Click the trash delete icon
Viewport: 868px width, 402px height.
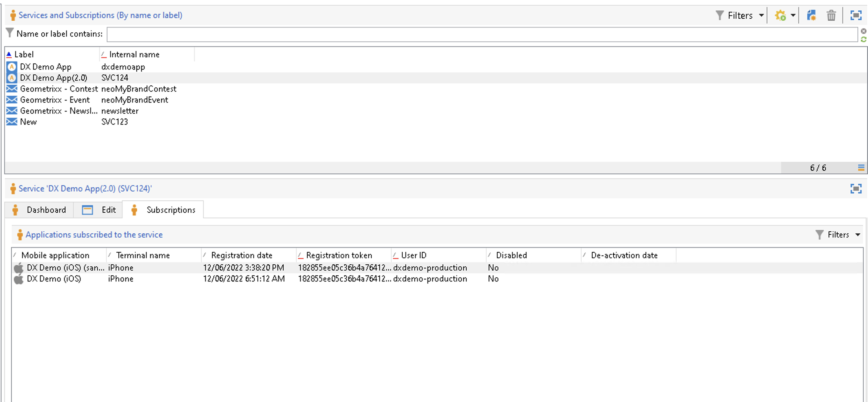831,15
